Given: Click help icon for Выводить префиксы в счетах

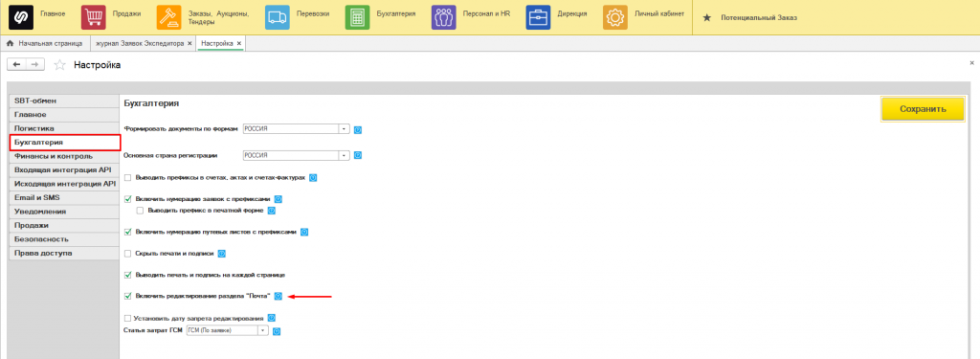Looking at the screenshot, I should [x=313, y=178].
